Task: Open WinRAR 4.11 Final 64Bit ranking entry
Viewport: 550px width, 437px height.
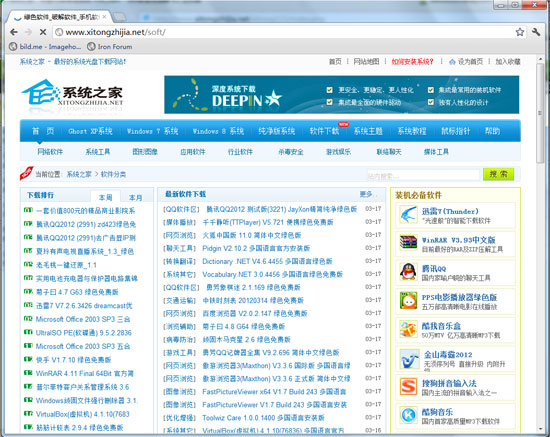Action: tap(85, 373)
